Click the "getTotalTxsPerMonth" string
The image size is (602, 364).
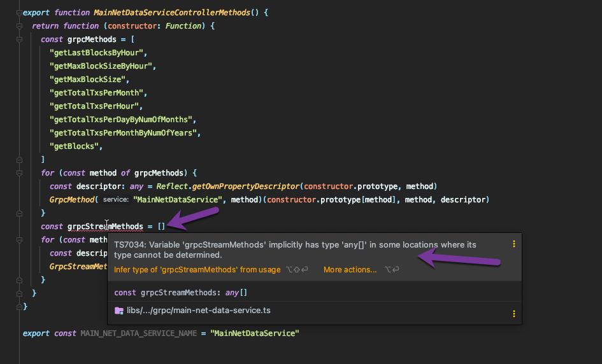(x=96, y=93)
